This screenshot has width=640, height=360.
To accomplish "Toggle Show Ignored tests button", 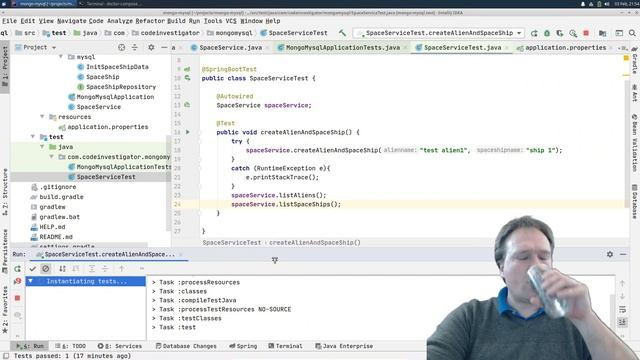I will pos(46,269).
